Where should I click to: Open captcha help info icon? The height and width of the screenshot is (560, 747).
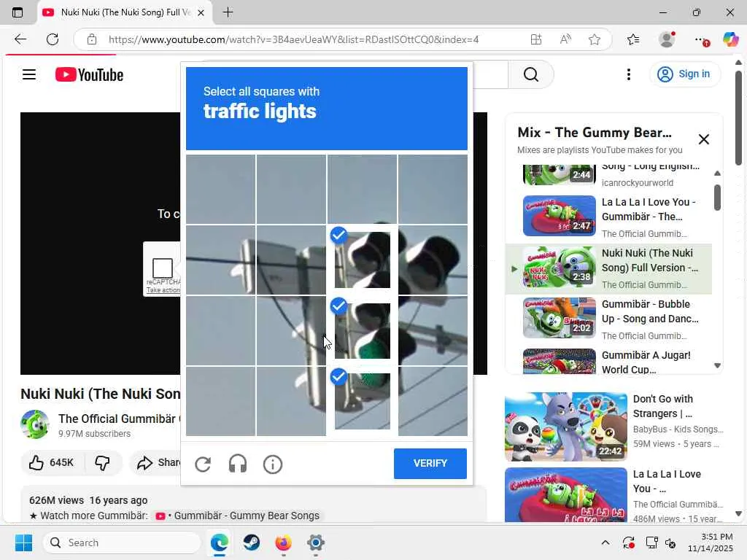pos(273,464)
